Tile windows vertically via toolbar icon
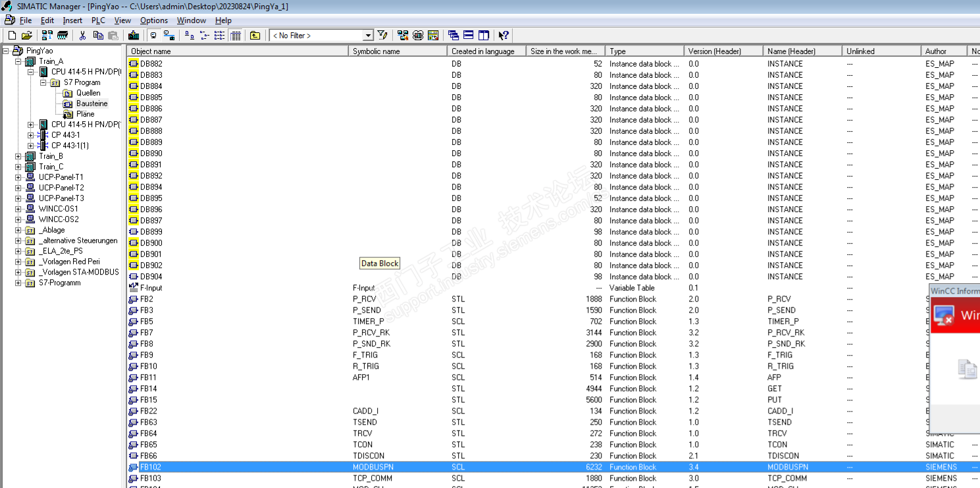 point(484,36)
